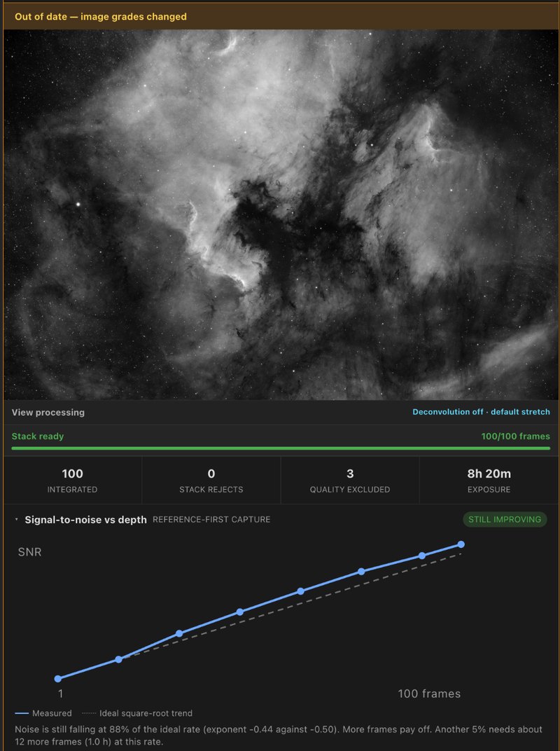Click the SNR axis label
Screen dimensions: 560x751
point(29,552)
